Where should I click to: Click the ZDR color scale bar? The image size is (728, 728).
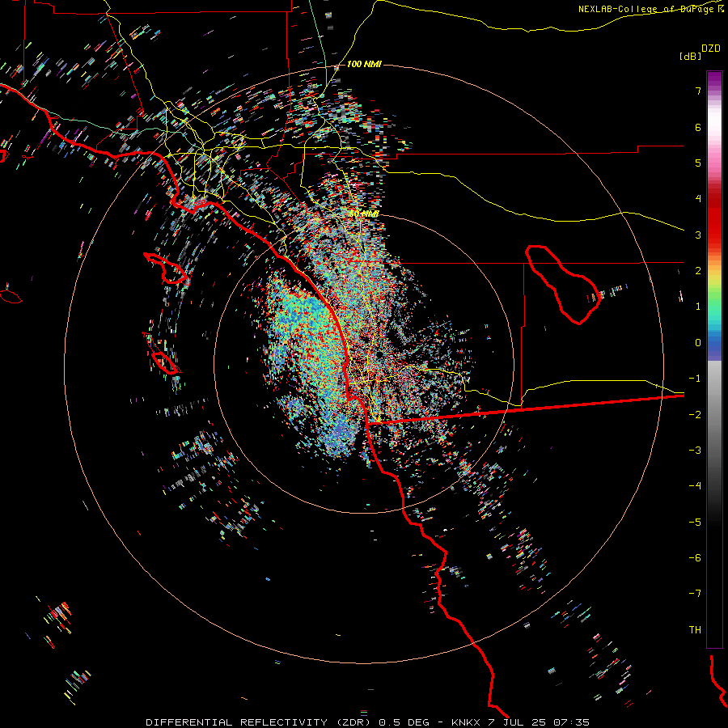click(714, 359)
